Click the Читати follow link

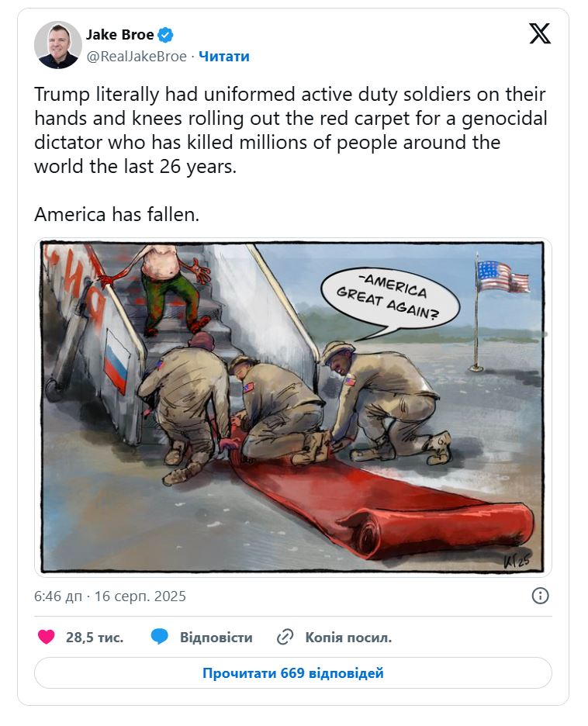point(224,57)
